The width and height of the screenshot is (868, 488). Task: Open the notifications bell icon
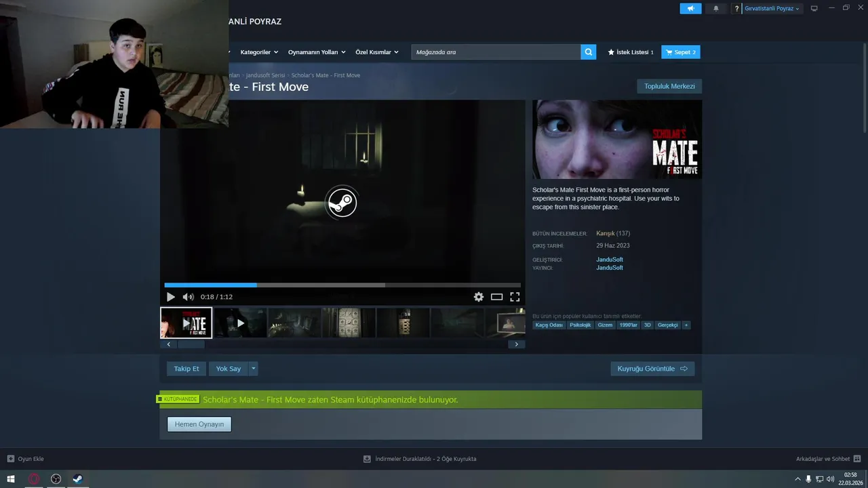coord(716,8)
